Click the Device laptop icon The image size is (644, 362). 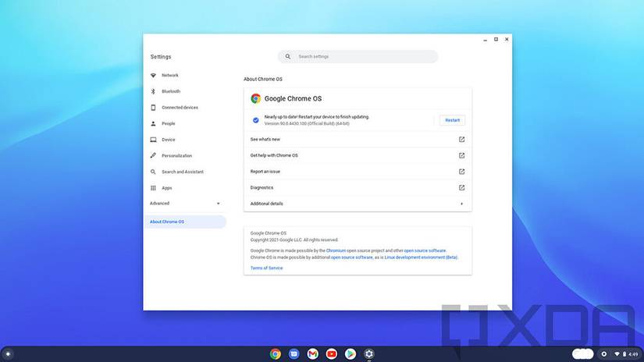(x=153, y=140)
